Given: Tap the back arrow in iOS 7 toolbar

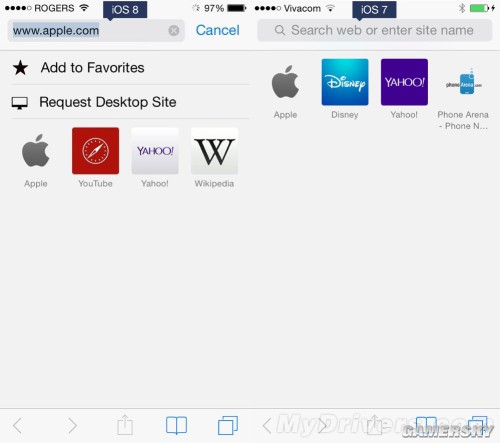Looking at the screenshot, I should point(267,426).
